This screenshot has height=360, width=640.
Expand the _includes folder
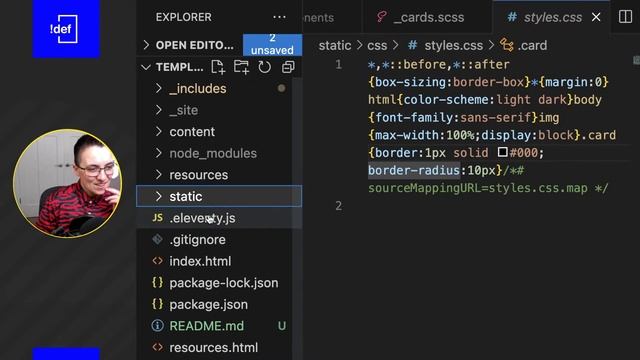(x=158, y=88)
